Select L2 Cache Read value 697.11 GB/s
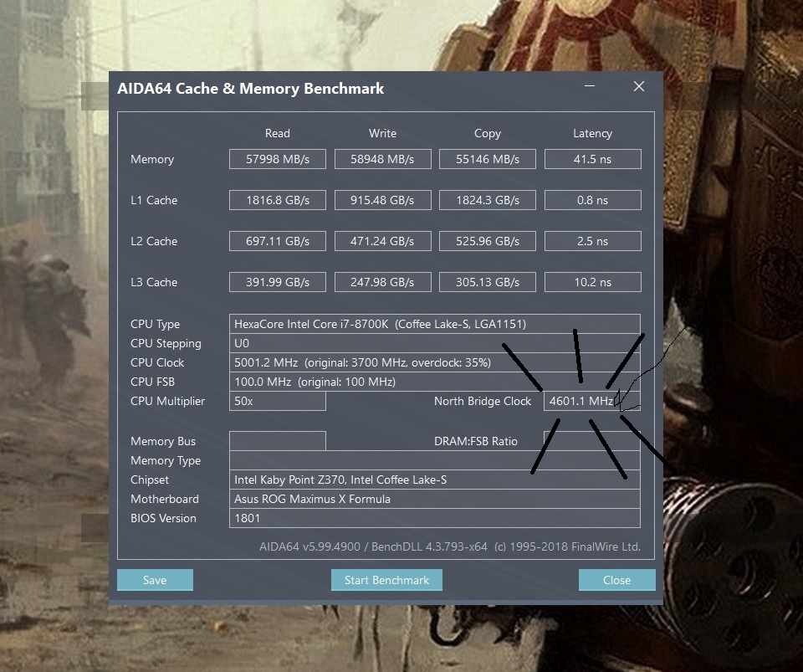Image resolution: width=803 pixels, height=672 pixels. [x=278, y=241]
